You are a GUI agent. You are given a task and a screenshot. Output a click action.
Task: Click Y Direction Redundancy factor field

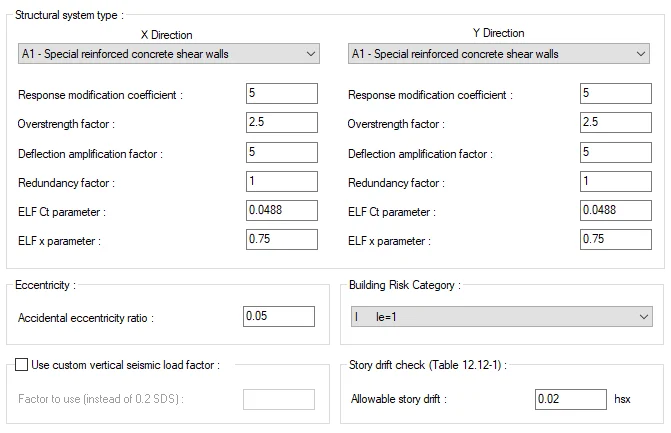click(616, 181)
